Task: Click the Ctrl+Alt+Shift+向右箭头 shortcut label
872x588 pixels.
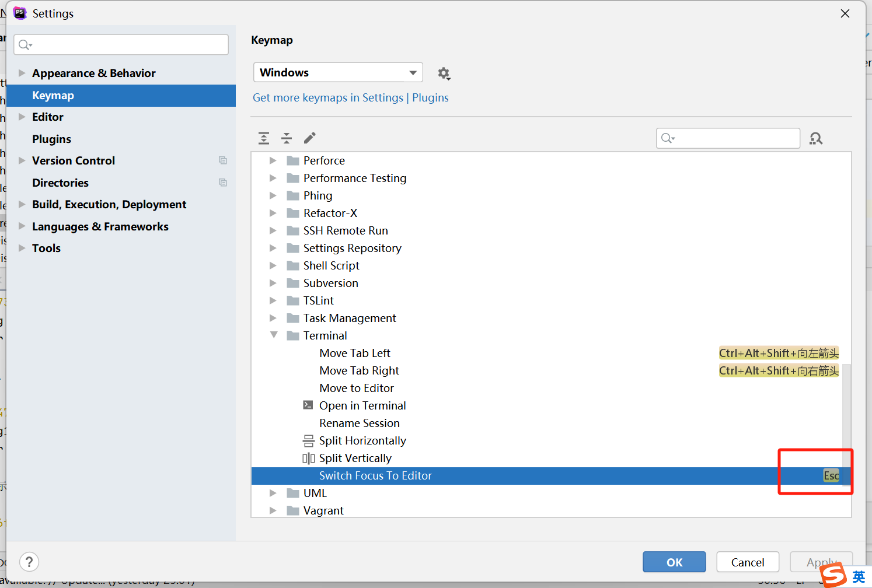Action: tap(779, 370)
